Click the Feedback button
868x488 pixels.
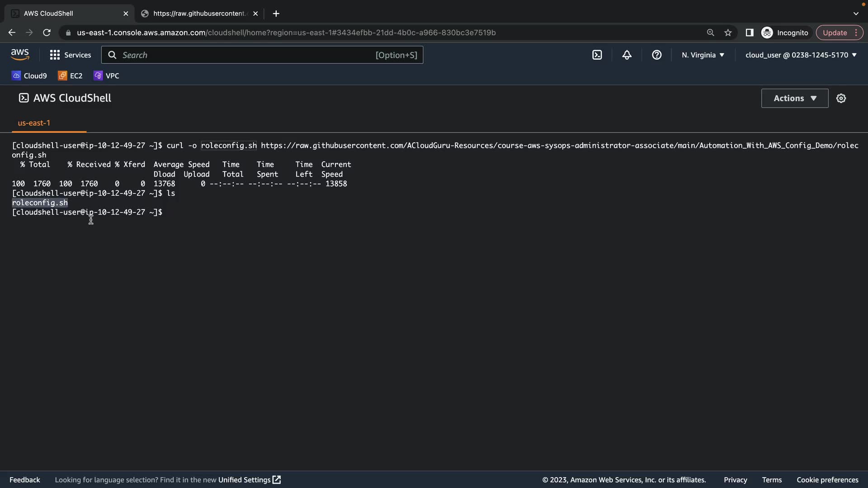coord(24,480)
